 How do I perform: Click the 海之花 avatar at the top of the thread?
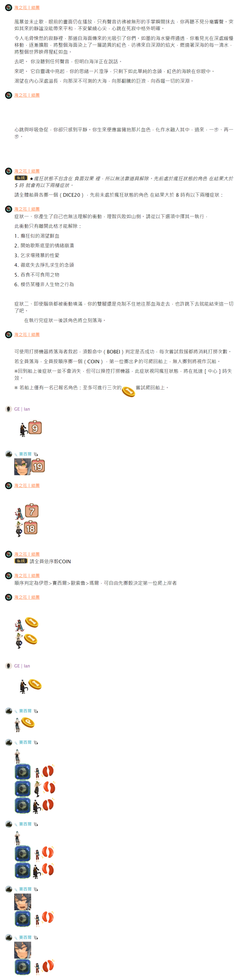pyautogui.click(x=8, y=8)
